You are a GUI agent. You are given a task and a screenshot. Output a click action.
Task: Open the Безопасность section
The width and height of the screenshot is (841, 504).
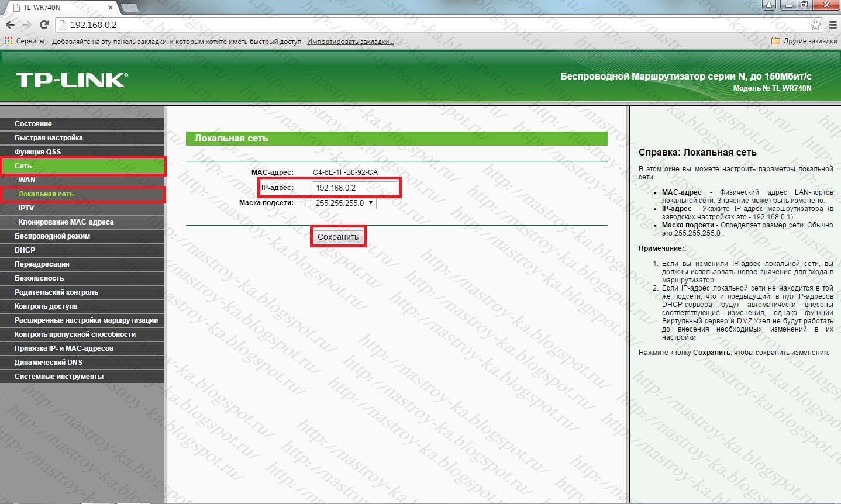(x=82, y=278)
